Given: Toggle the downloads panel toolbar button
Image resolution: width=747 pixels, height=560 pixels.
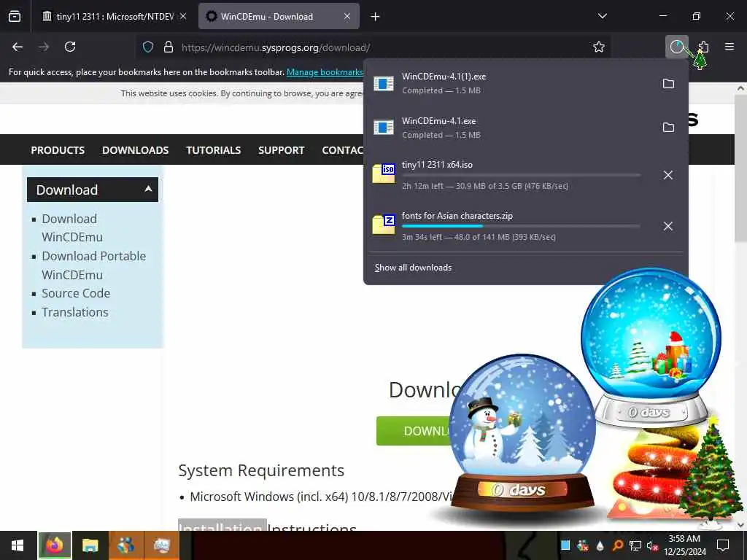Looking at the screenshot, I should pyautogui.click(x=676, y=47).
